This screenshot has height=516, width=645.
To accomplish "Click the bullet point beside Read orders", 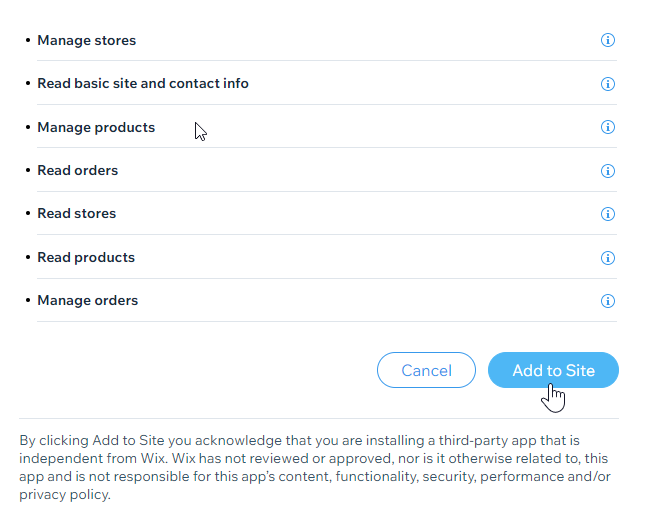I will [28, 170].
